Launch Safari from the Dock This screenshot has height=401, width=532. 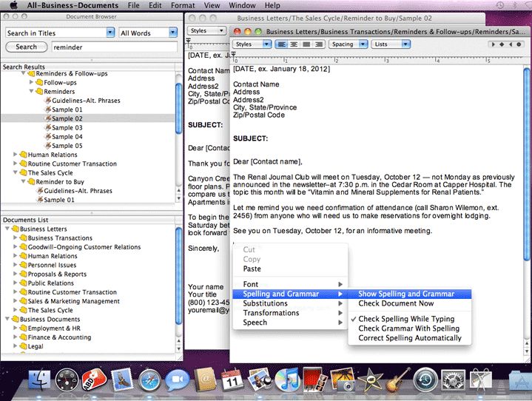(149, 380)
